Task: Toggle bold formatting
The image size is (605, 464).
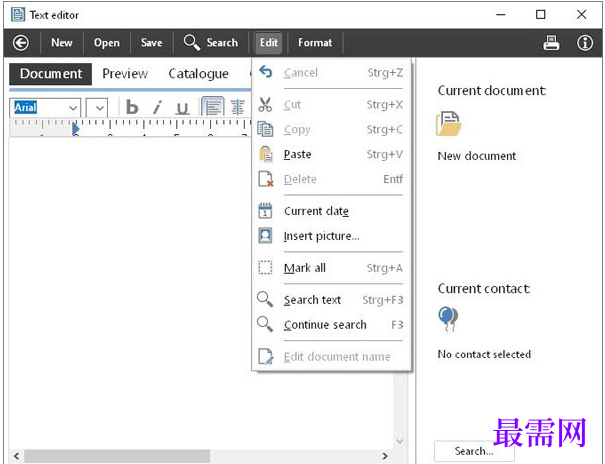Action: [x=132, y=108]
